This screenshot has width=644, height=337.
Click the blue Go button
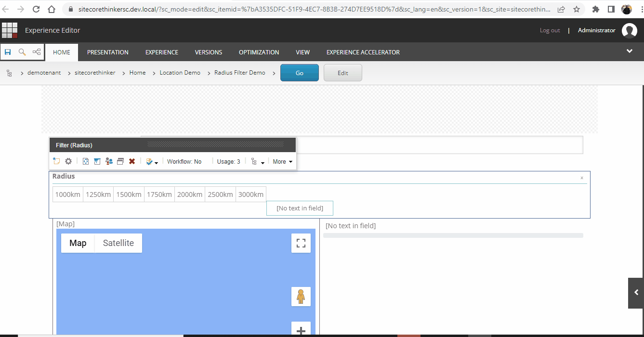click(300, 73)
